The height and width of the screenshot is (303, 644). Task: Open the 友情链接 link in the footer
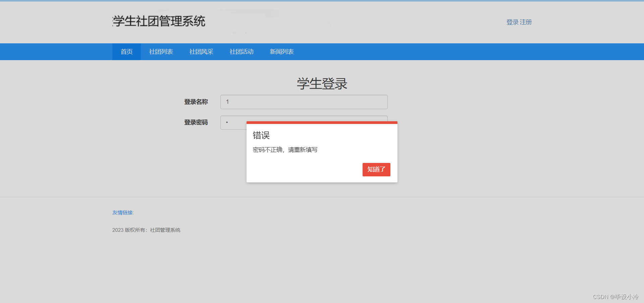tap(122, 213)
